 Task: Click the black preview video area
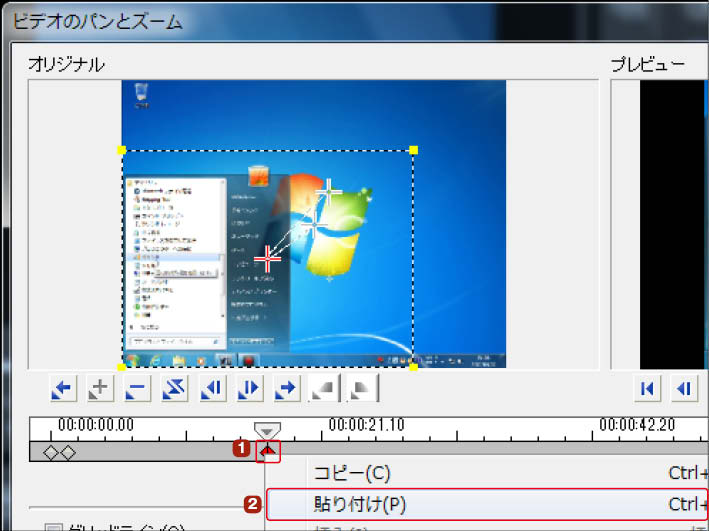(674, 224)
